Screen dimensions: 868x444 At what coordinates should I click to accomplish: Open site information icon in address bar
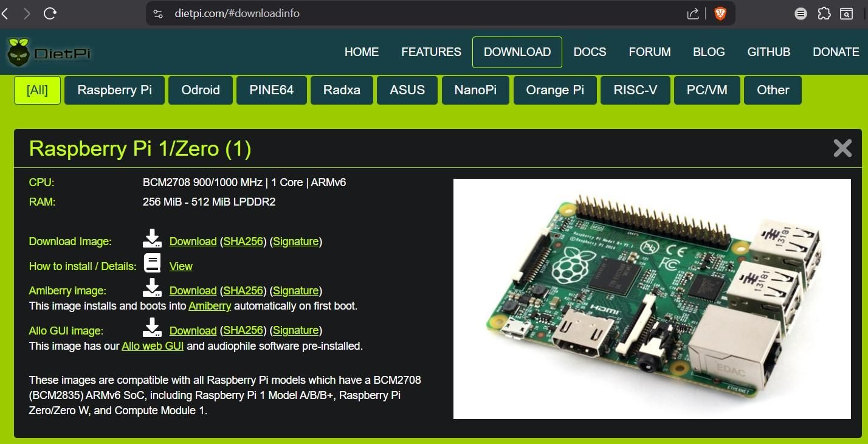(158, 13)
